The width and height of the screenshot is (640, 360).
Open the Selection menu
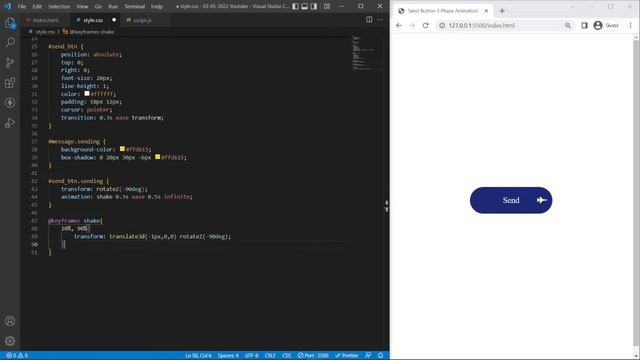tap(59, 7)
